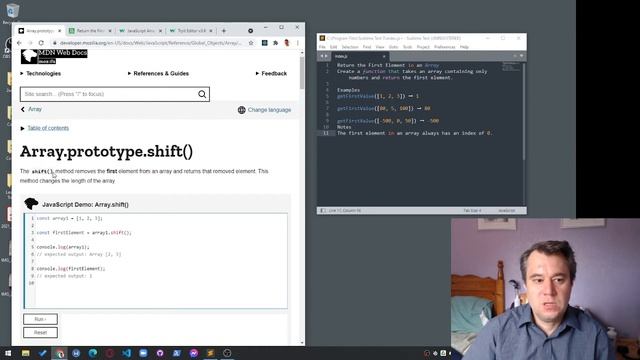Open Sublime Text Find menu

[367, 47]
